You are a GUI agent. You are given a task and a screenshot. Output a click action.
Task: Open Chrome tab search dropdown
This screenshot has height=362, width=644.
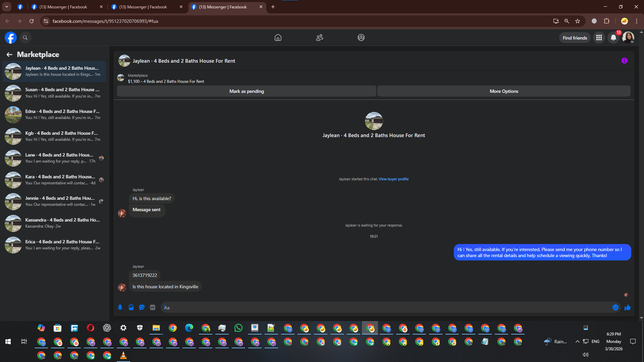coord(6,7)
